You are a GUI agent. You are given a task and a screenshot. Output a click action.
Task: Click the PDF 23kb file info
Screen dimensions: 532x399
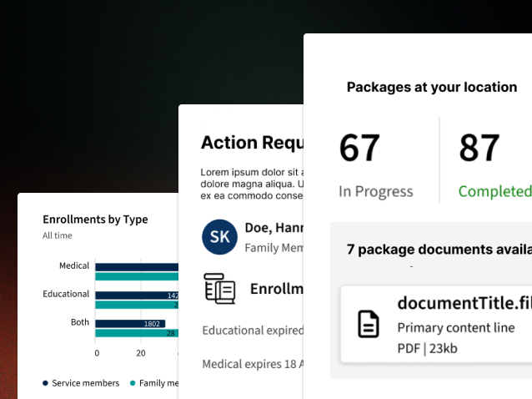(x=426, y=348)
